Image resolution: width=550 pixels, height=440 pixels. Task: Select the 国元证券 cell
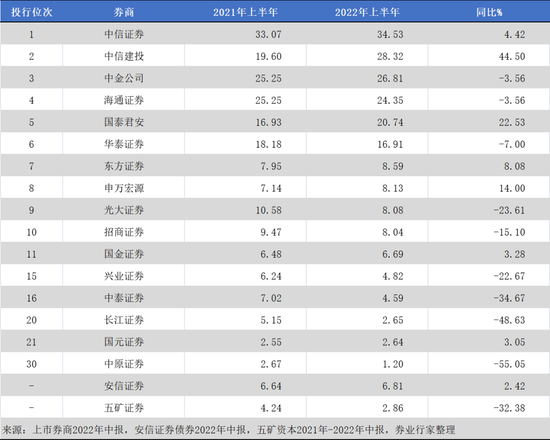point(124,342)
